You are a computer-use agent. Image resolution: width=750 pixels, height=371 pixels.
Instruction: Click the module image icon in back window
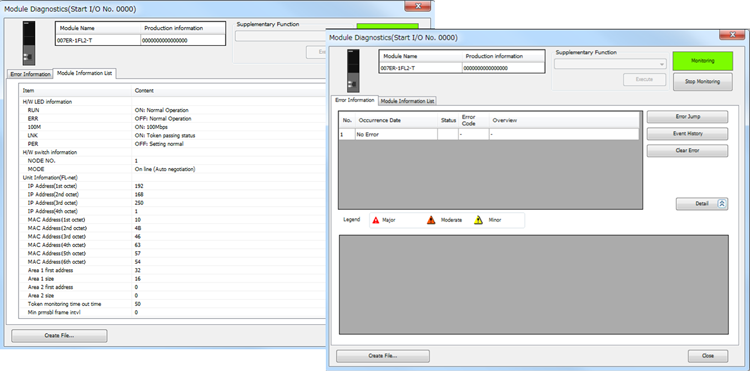tap(29, 43)
